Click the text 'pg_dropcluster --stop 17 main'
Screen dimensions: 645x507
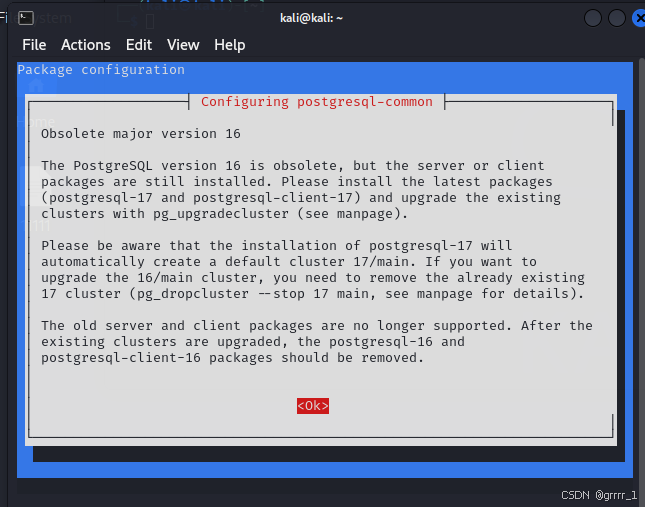click(252, 294)
